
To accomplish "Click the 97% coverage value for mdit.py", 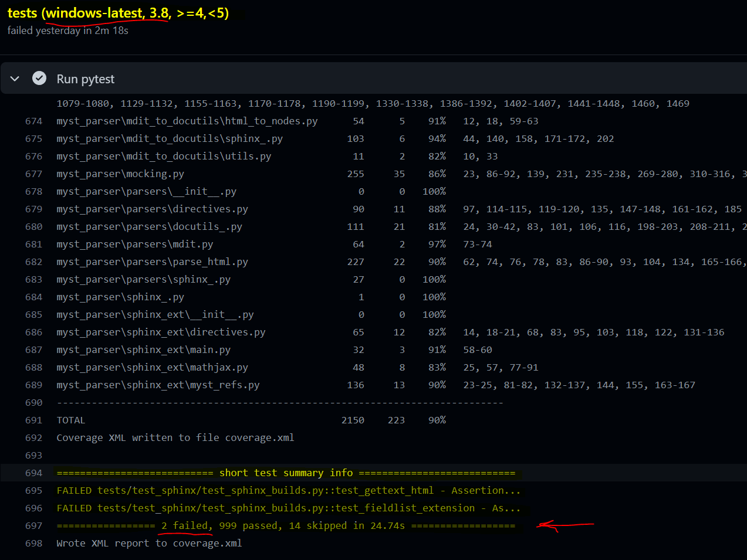I will [437, 245].
